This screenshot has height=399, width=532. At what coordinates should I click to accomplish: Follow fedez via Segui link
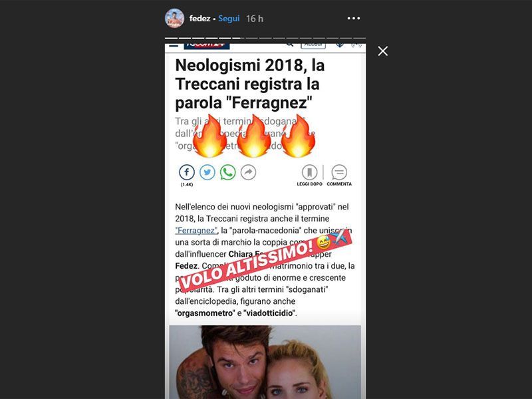[229, 19]
